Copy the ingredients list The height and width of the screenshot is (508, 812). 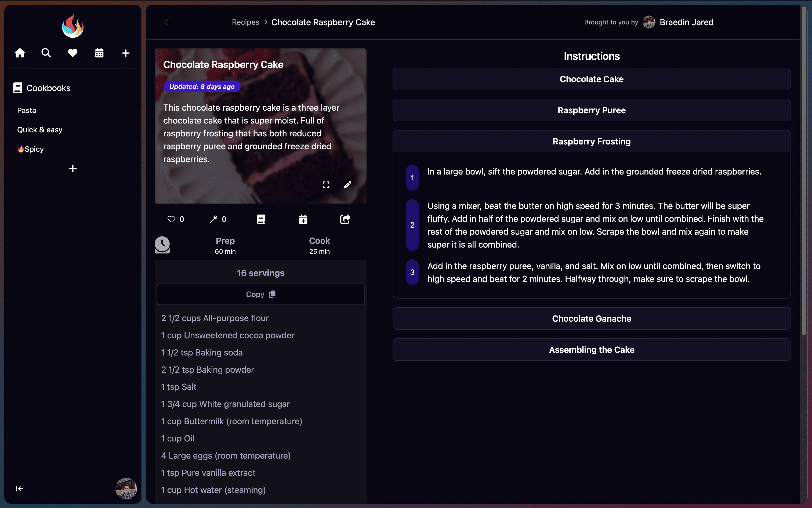pyautogui.click(x=260, y=294)
